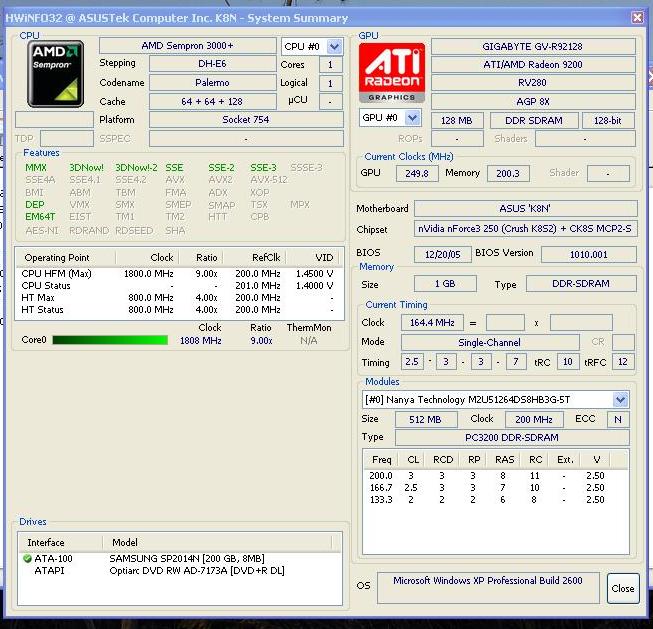This screenshot has width=653, height=629.
Task: Click the green ATA-100 drive status icon
Action: [x=27, y=559]
